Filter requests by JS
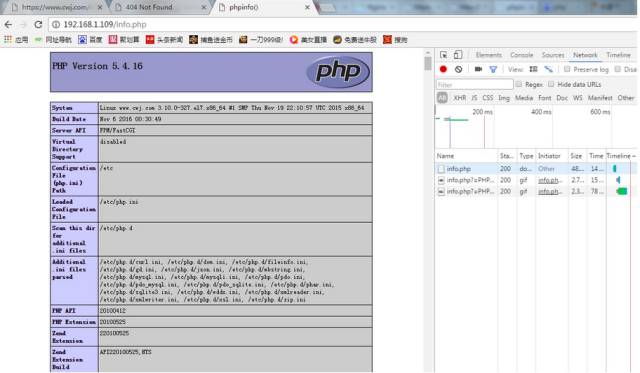The width and height of the screenshot is (640, 373). 474,98
